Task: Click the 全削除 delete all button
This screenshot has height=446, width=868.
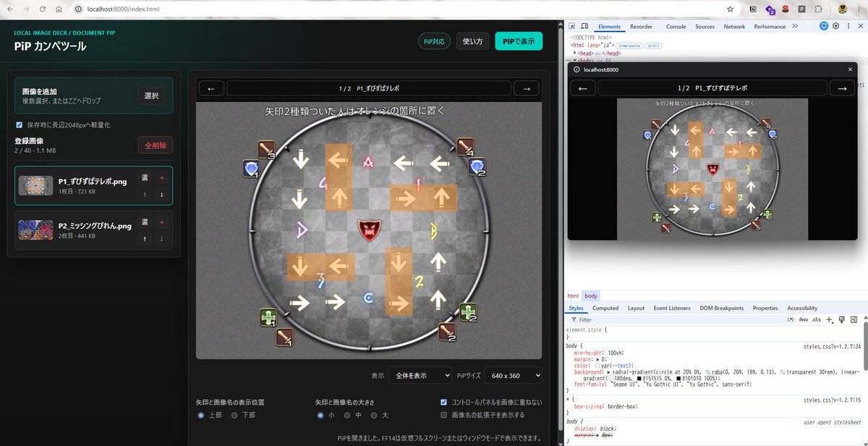Action: pyautogui.click(x=156, y=146)
